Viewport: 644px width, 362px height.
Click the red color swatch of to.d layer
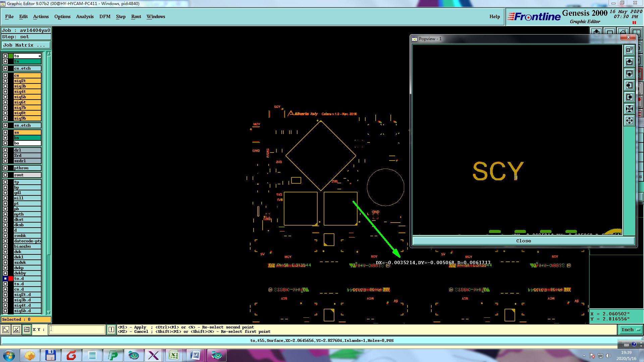[11, 279]
